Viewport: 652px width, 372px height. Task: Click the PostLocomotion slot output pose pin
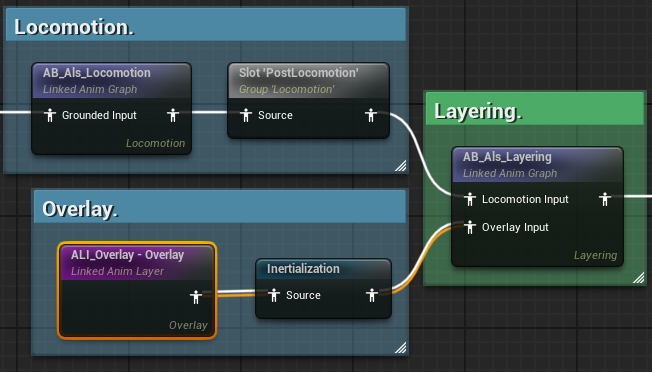(370, 115)
